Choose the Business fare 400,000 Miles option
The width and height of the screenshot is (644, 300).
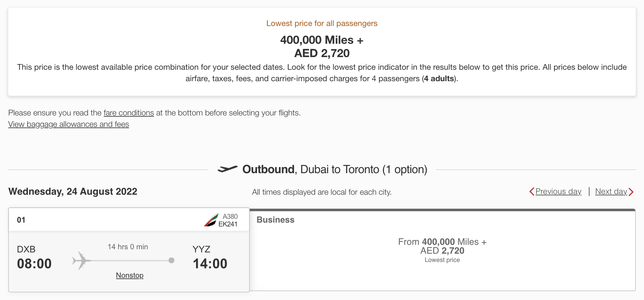[x=442, y=246]
